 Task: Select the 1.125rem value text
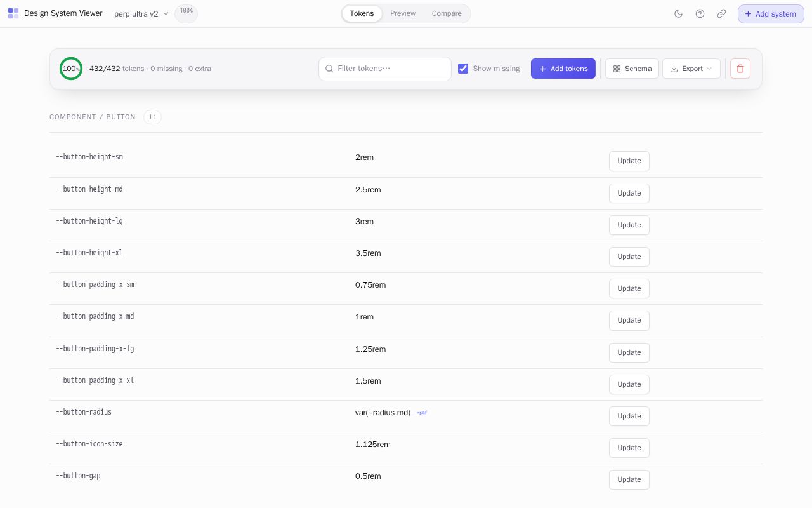(x=373, y=444)
